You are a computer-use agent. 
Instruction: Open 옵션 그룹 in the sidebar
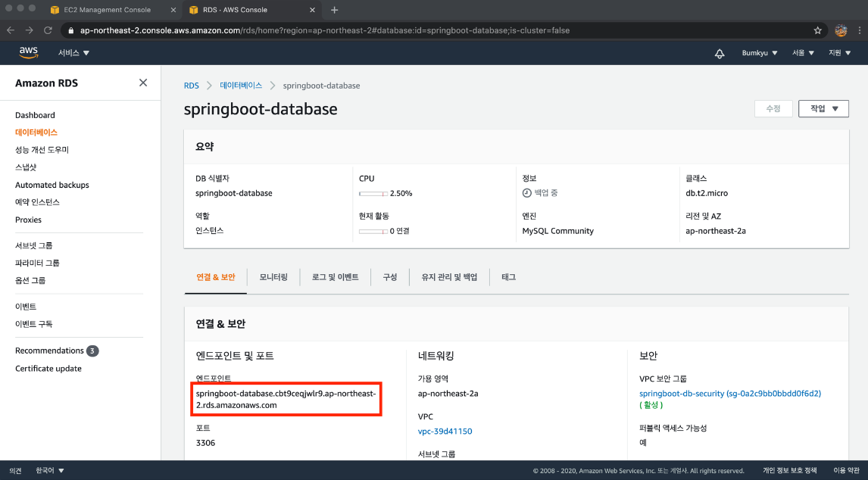(x=30, y=280)
